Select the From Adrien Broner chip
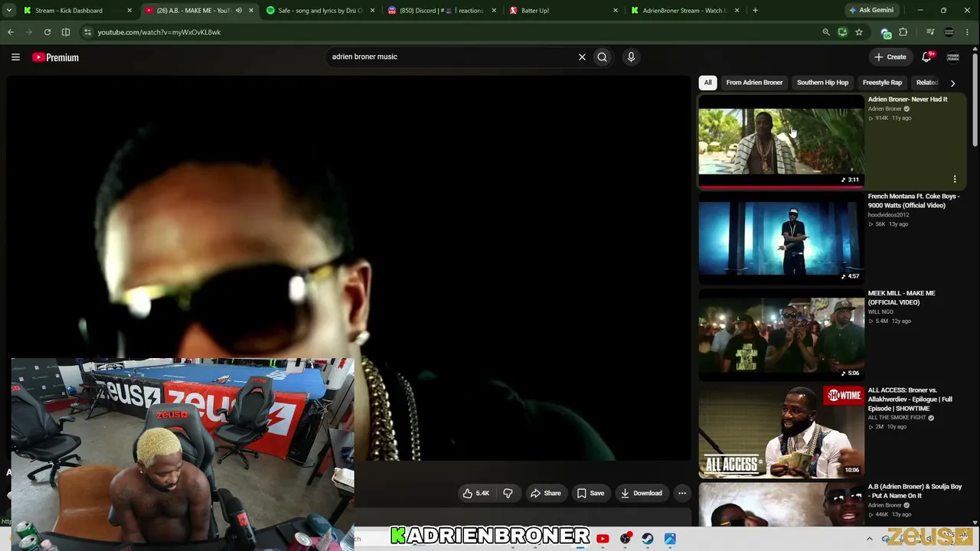 coord(754,83)
